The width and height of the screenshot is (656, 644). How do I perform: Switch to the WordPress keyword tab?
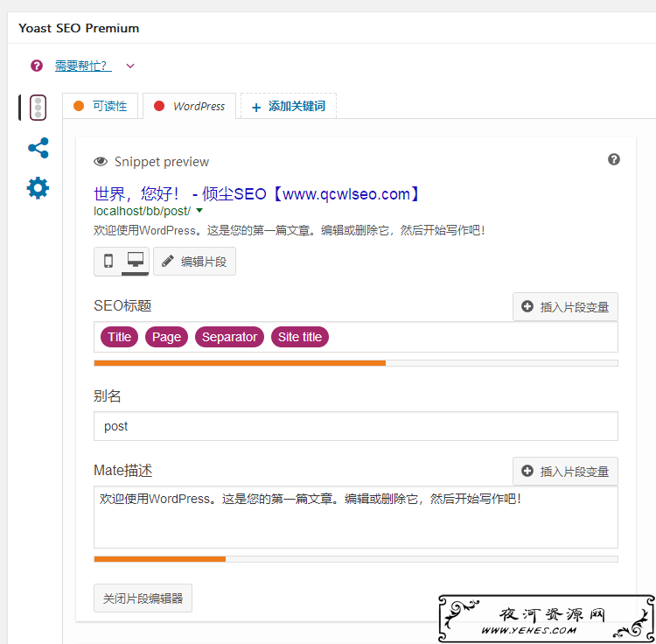(x=189, y=106)
